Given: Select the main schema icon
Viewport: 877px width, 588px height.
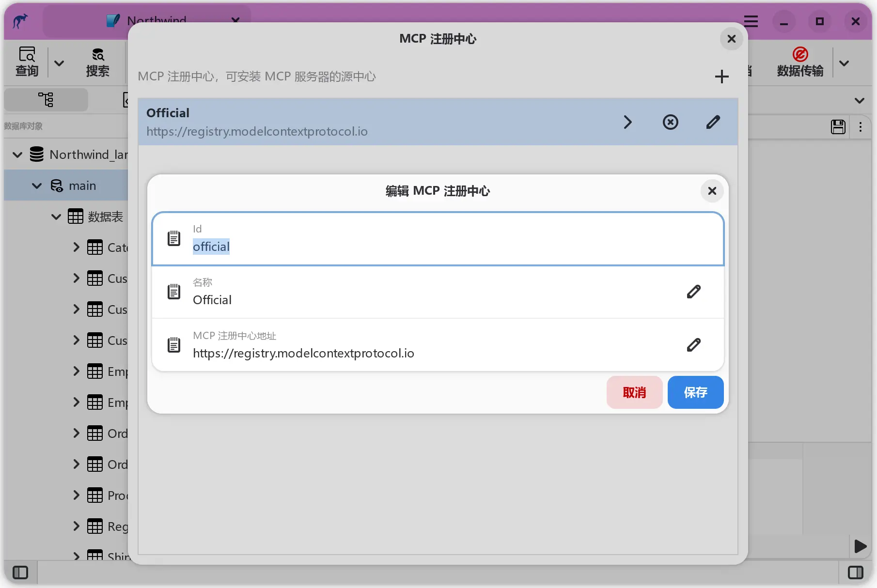Looking at the screenshot, I should 57,186.
